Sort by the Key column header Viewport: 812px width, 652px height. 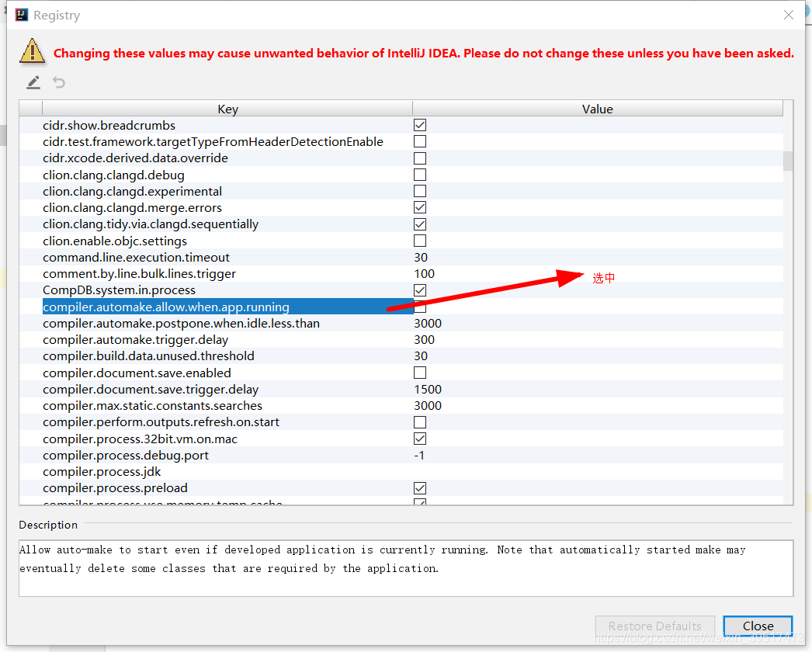(x=227, y=109)
